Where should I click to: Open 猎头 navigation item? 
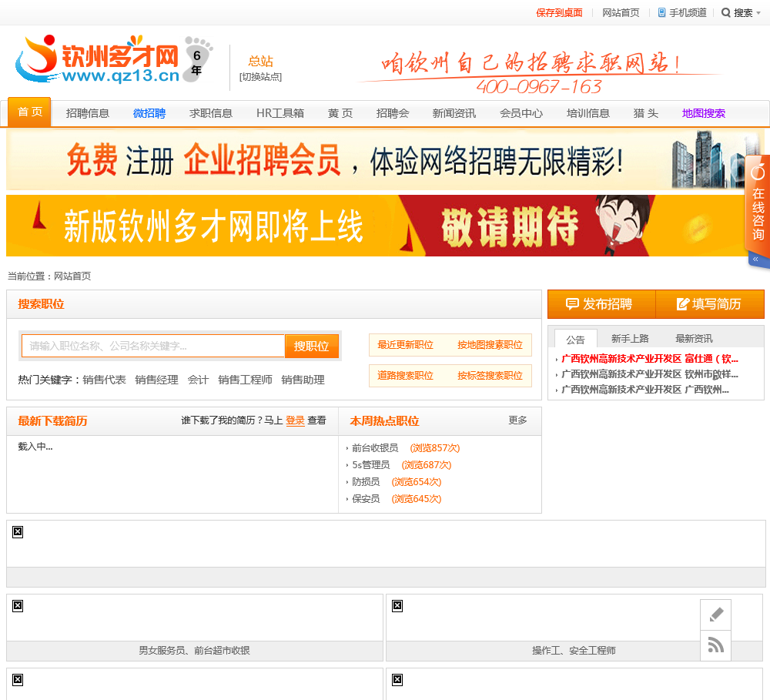(646, 113)
